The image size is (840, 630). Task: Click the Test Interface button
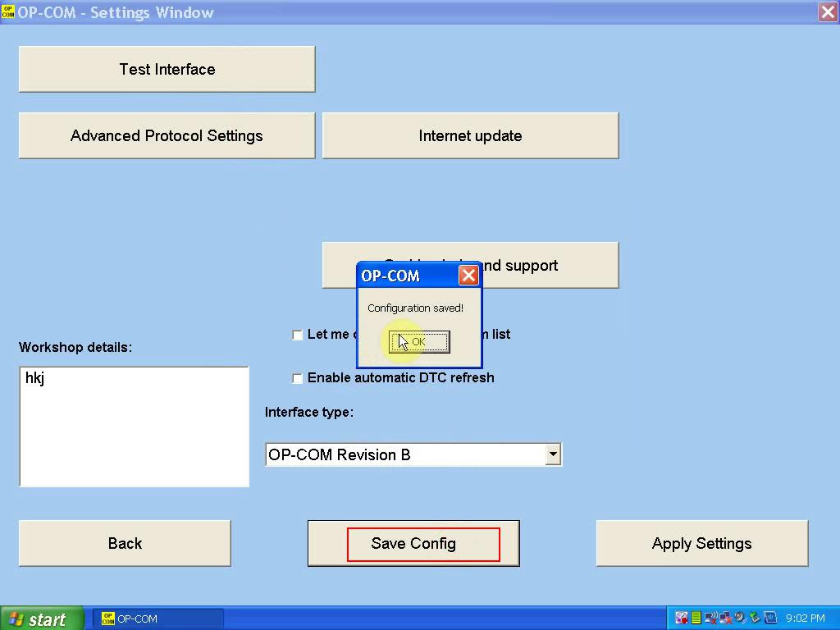coord(167,69)
